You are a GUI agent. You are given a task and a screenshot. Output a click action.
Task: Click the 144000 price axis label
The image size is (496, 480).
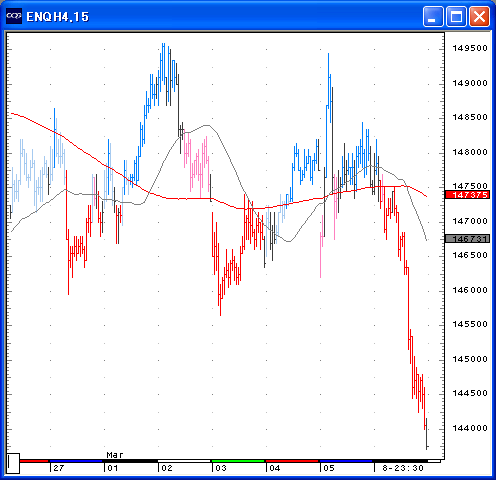[x=470, y=428]
